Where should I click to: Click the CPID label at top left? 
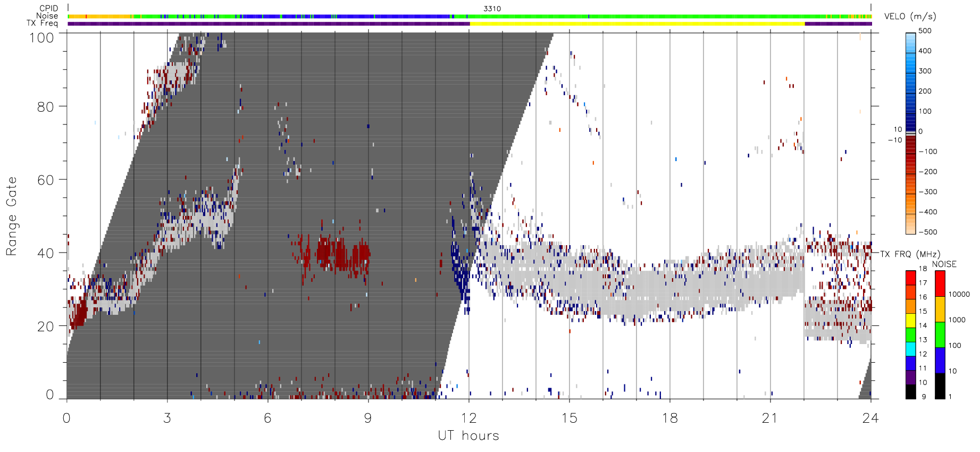point(48,9)
